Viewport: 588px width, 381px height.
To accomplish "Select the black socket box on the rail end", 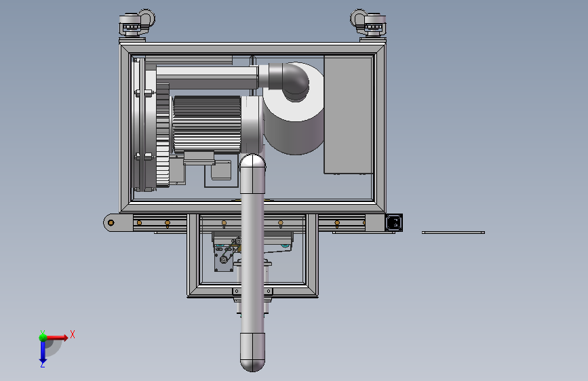I will point(394,223).
